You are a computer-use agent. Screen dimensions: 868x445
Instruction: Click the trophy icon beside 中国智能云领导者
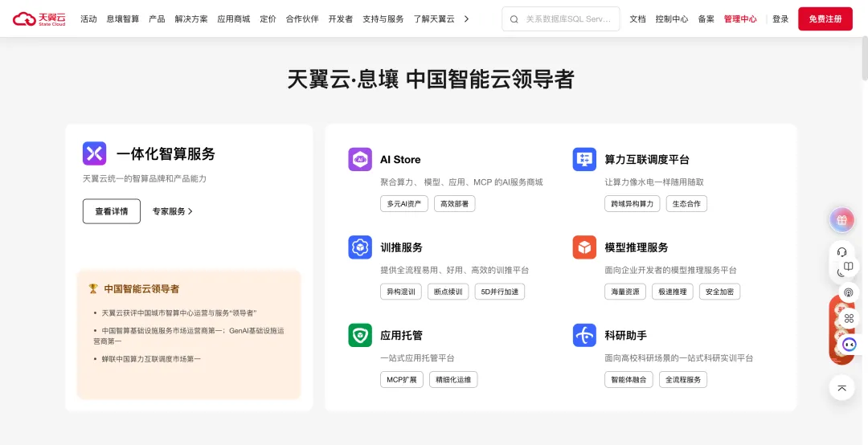tap(93, 288)
